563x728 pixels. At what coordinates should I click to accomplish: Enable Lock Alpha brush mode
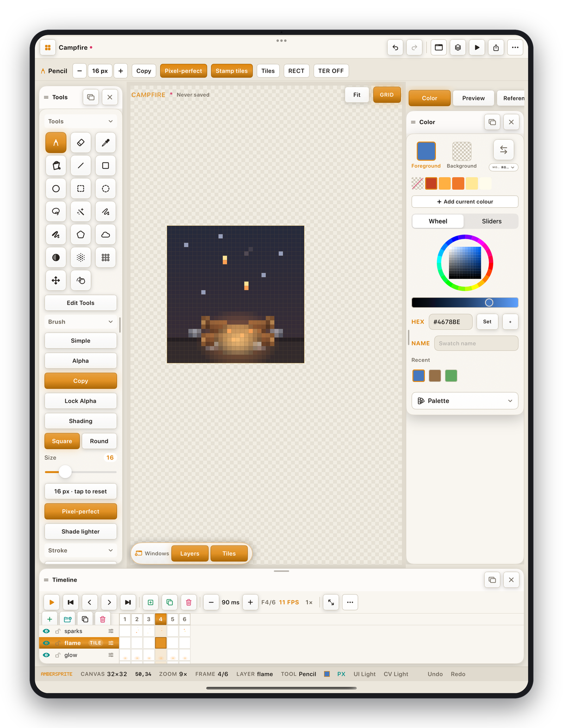(x=80, y=401)
